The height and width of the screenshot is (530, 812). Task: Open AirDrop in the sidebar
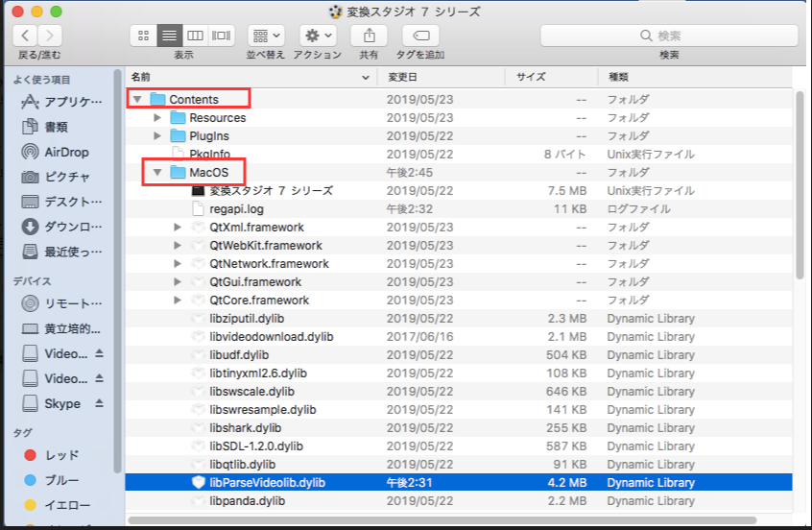[x=56, y=152]
